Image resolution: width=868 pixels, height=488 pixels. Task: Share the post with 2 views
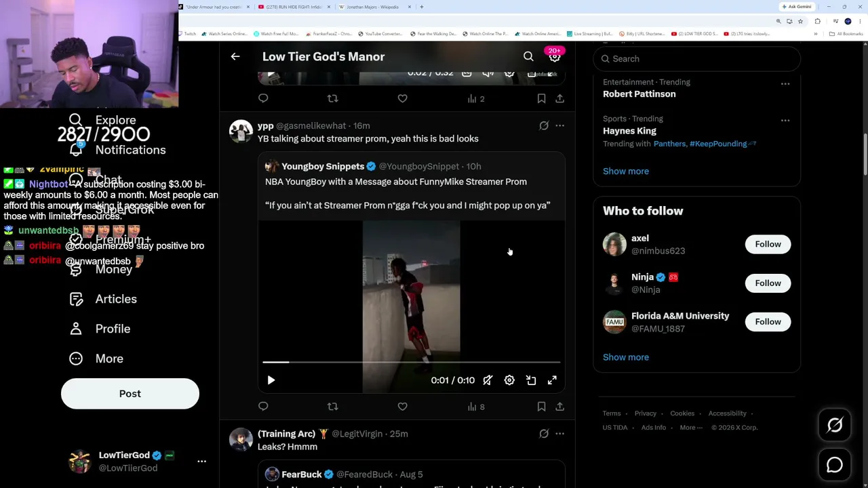tap(559, 99)
